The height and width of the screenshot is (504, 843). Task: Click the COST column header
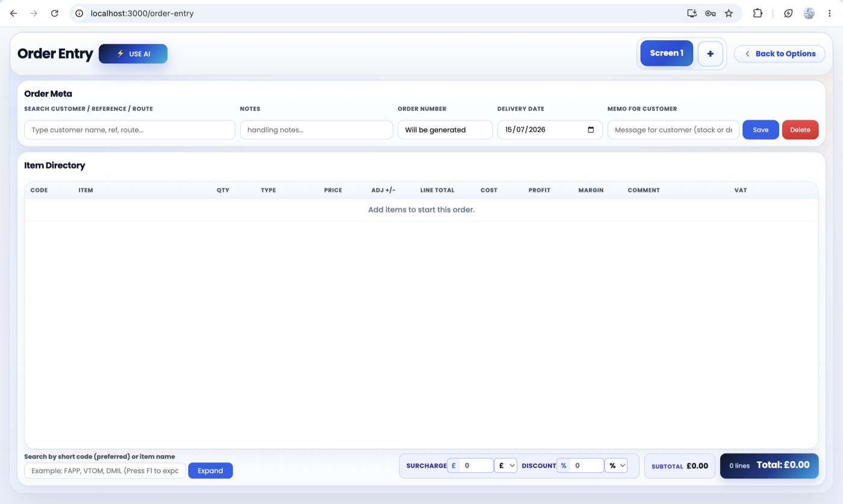(x=489, y=190)
